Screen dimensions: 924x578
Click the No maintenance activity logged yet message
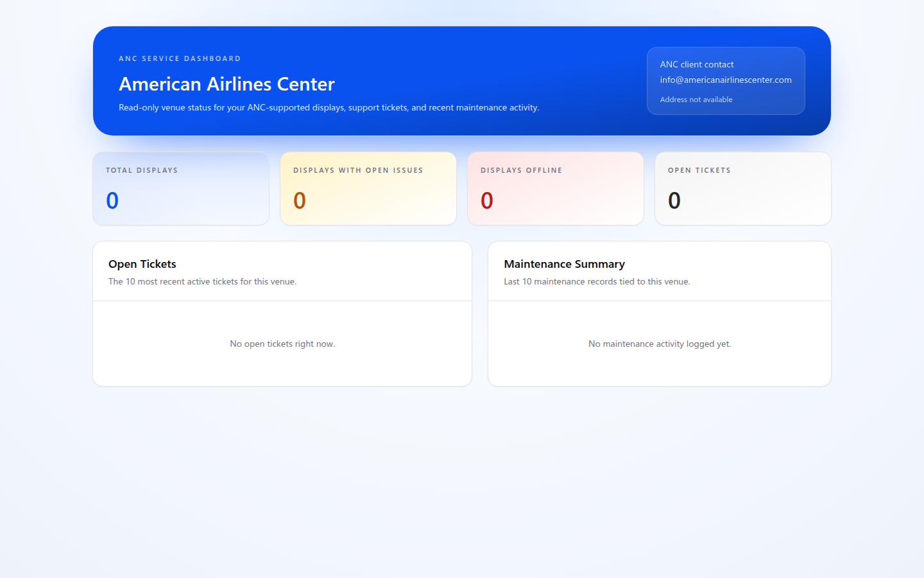pos(660,344)
